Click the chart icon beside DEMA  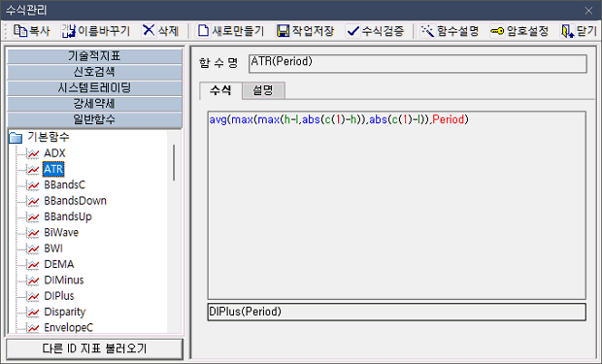tap(33, 264)
